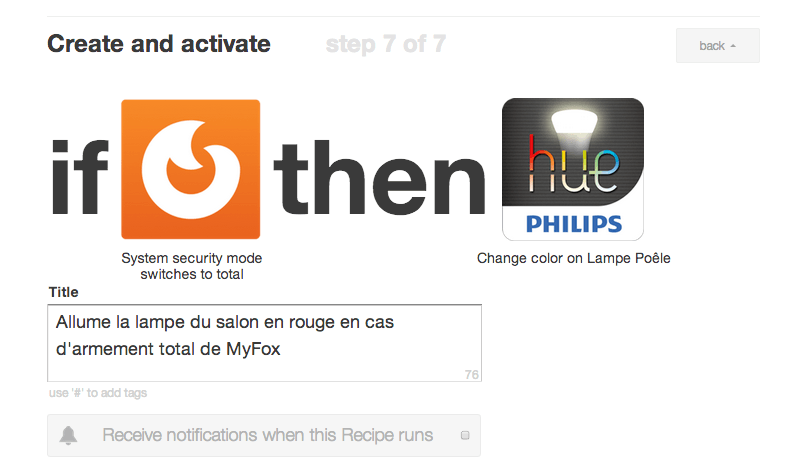Click the bell notification icon
790x471 pixels.
(68, 435)
